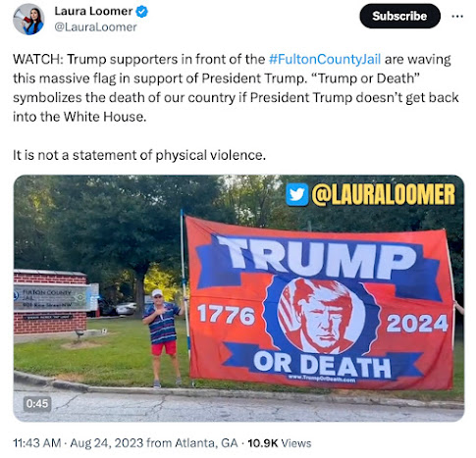
Task: Play the Trump or Death flag video
Action: [238, 298]
